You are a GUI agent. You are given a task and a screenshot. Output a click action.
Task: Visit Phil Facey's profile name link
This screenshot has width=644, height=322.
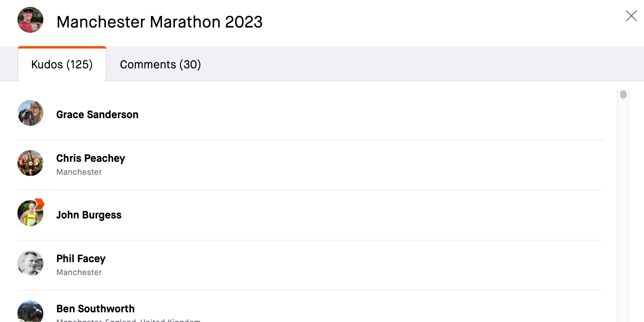[x=81, y=258]
